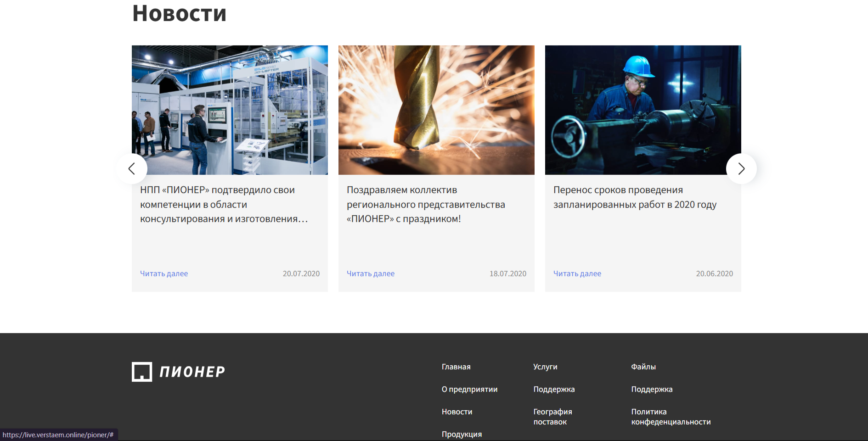Open news headline about НПП «ПИОНЕР» competencies
Screen dimensions: 868x441
224,204
